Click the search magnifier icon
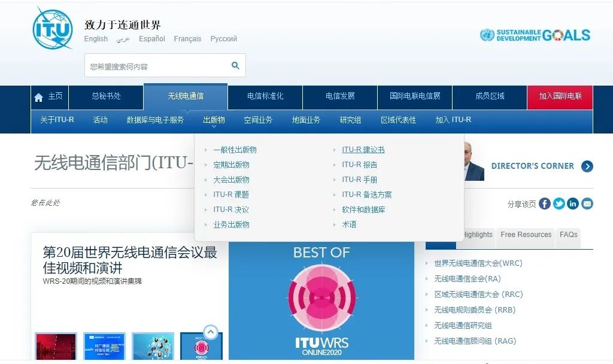 click(x=235, y=65)
